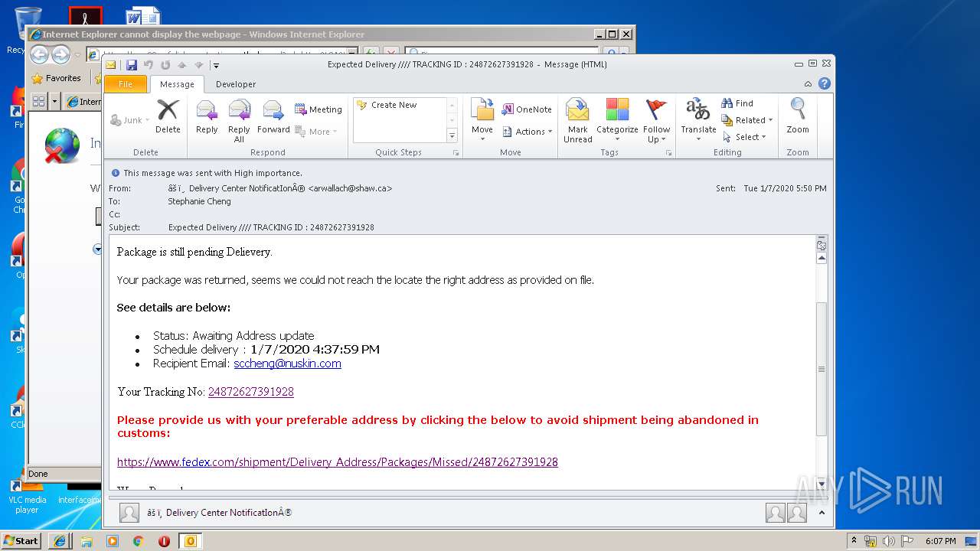Forward this message

pyautogui.click(x=273, y=117)
